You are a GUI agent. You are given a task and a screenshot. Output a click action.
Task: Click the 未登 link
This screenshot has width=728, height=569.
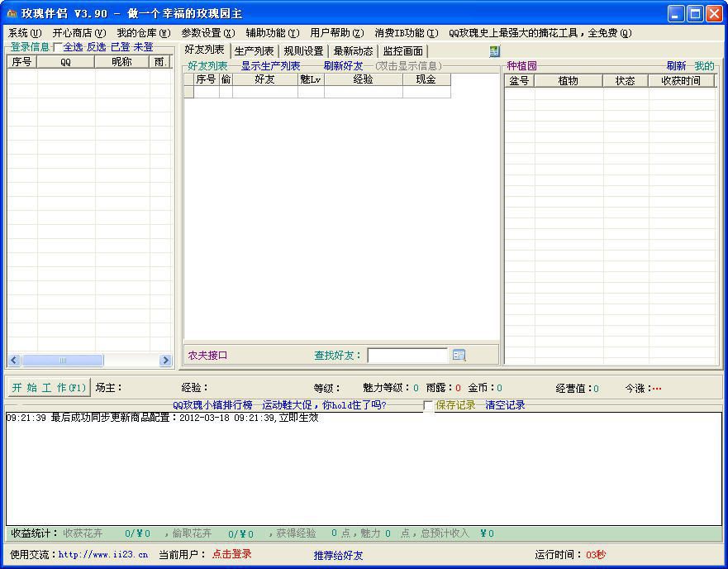144,47
